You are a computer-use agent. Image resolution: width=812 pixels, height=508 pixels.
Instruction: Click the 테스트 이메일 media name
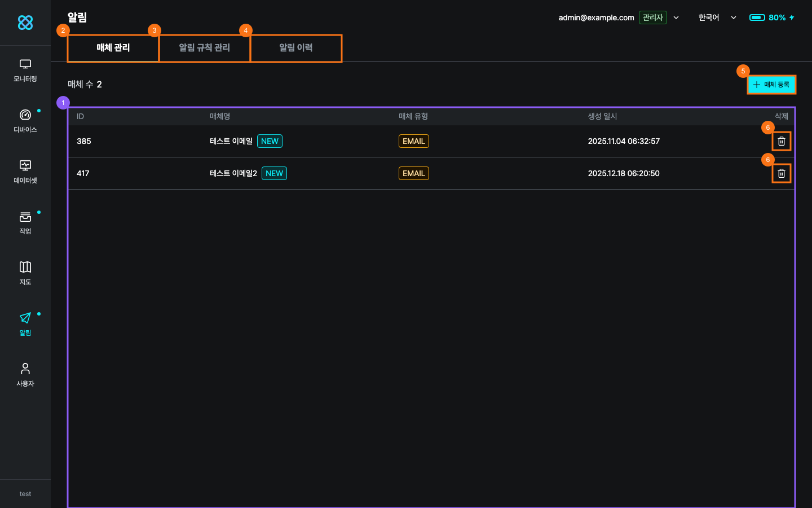pyautogui.click(x=231, y=141)
